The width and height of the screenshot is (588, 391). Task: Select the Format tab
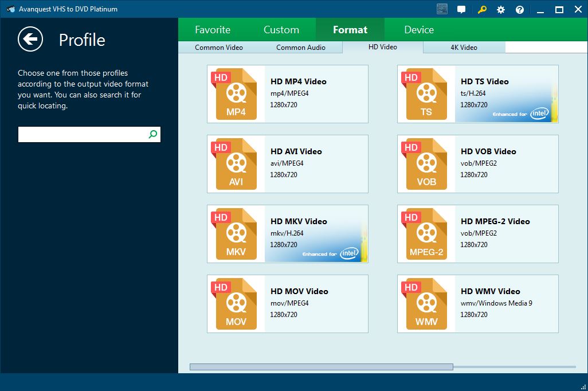click(x=350, y=30)
